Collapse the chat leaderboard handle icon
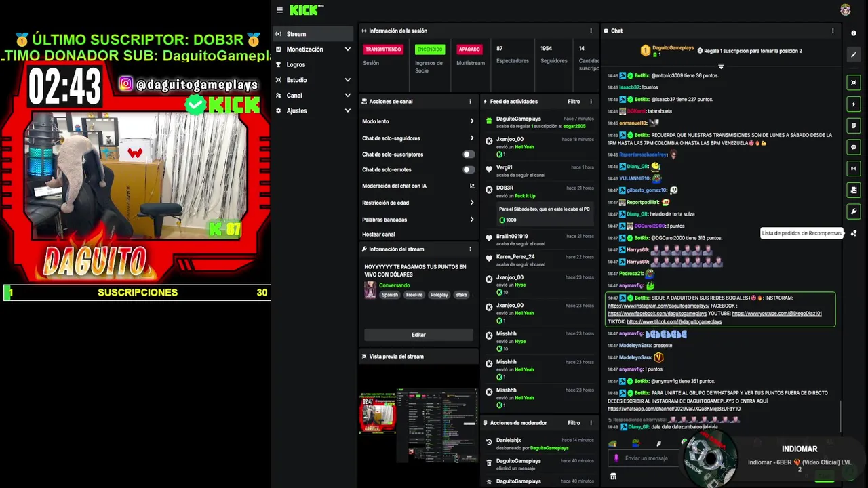The height and width of the screenshot is (488, 868). [721, 66]
